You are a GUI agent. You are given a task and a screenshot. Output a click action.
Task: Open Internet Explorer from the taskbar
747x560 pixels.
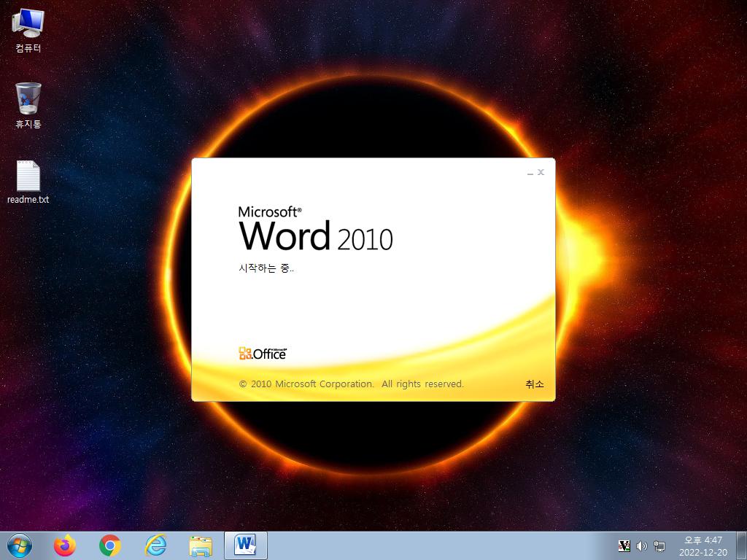click(x=155, y=545)
